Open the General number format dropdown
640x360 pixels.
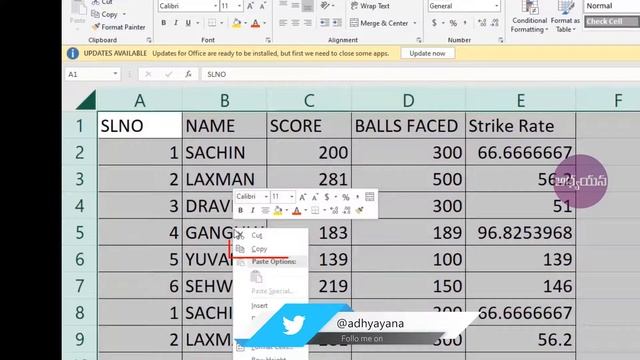click(496, 6)
